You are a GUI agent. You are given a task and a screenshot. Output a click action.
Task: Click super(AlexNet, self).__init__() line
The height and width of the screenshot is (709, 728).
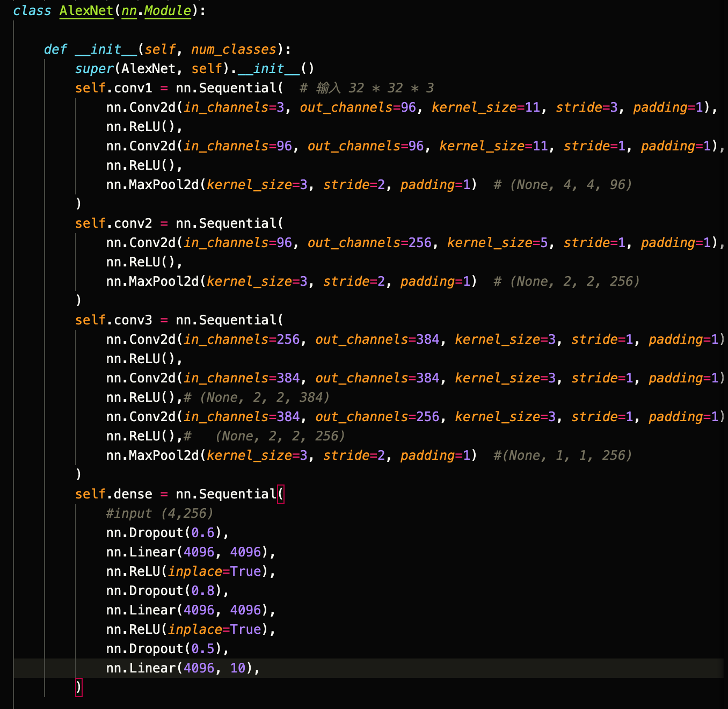(x=194, y=69)
